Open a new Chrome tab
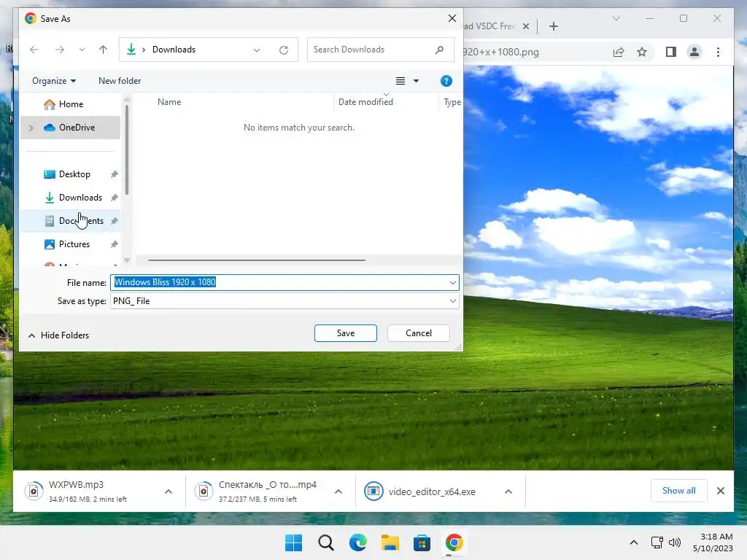747x560 pixels. click(554, 26)
